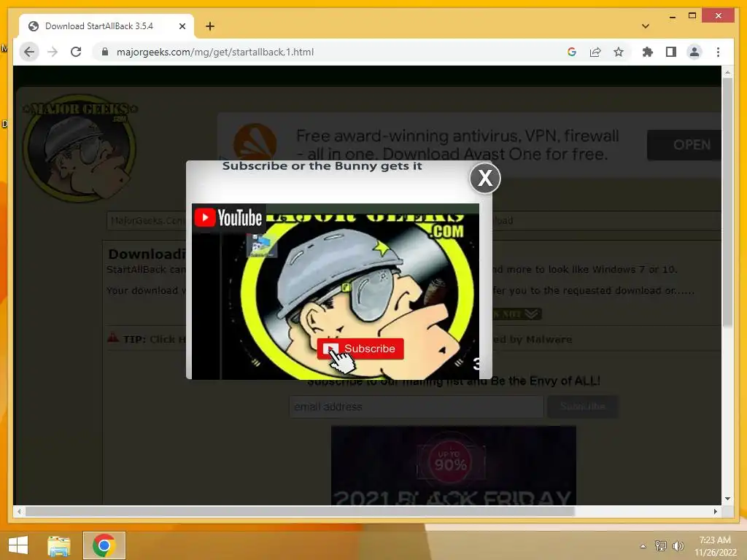Click the browser forward arrow
Image resolution: width=747 pixels, height=560 pixels.
tap(53, 52)
